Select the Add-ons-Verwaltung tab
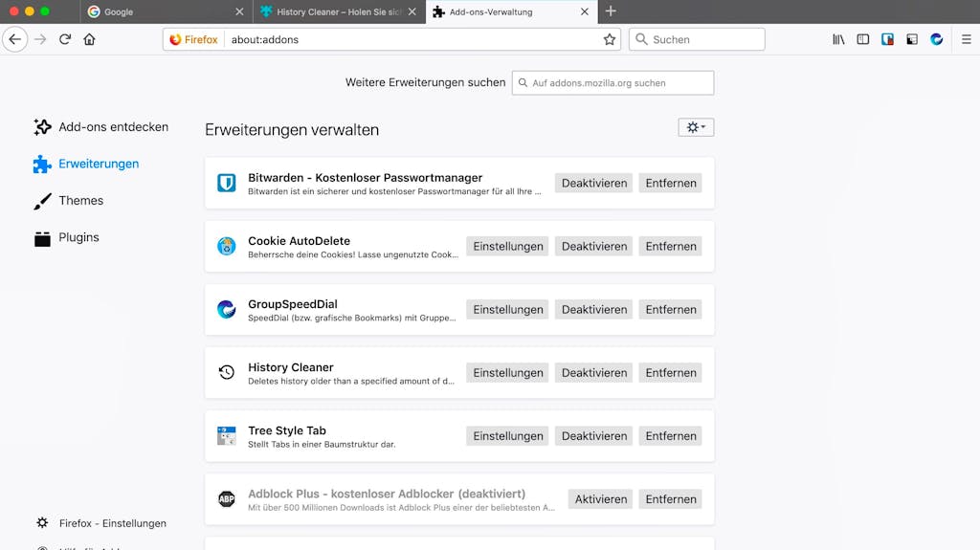The width and height of the screenshot is (980, 550). click(511, 11)
